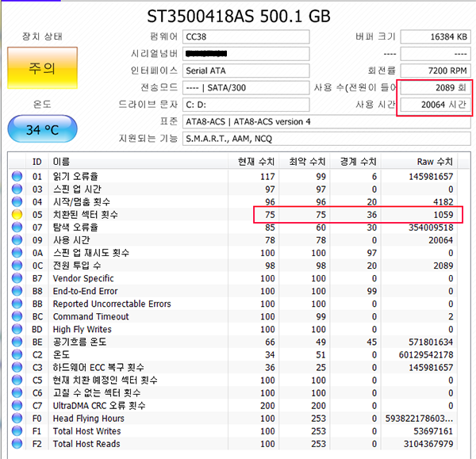
Task: Click the blue status icon for 탐색 오류율
Action: point(17,228)
